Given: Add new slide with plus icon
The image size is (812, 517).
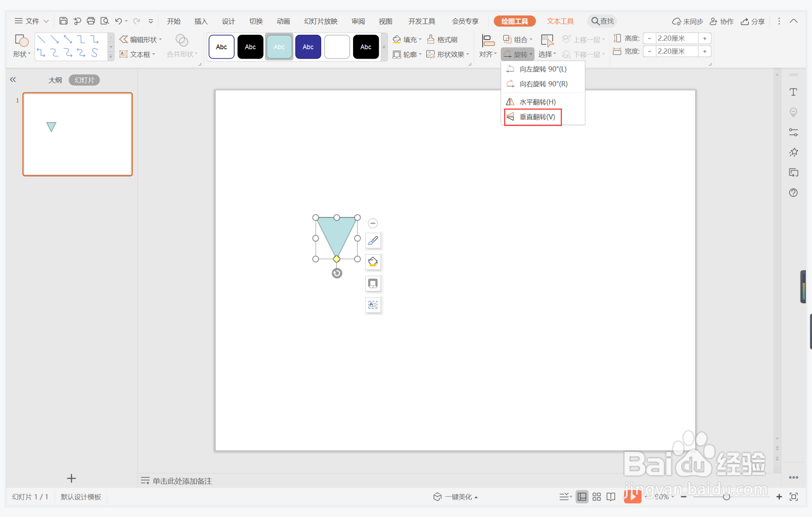Looking at the screenshot, I should click(x=71, y=478).
